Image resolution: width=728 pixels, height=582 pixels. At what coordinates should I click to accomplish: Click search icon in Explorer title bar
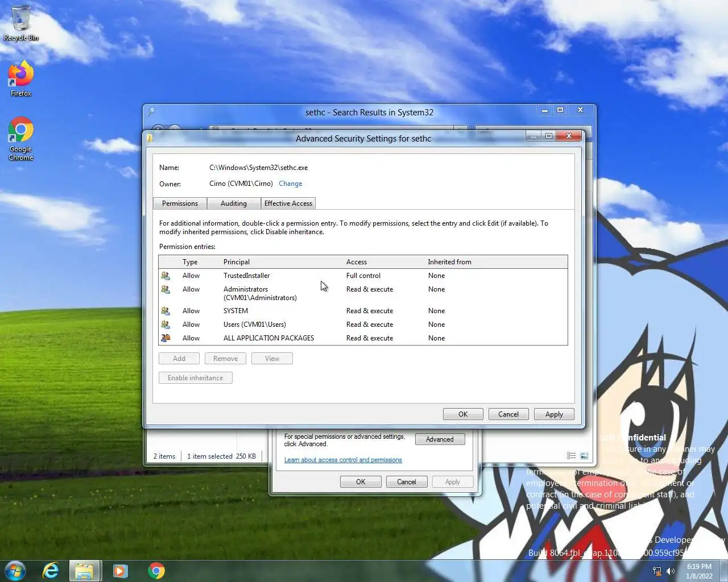click(x=151, y=112)
